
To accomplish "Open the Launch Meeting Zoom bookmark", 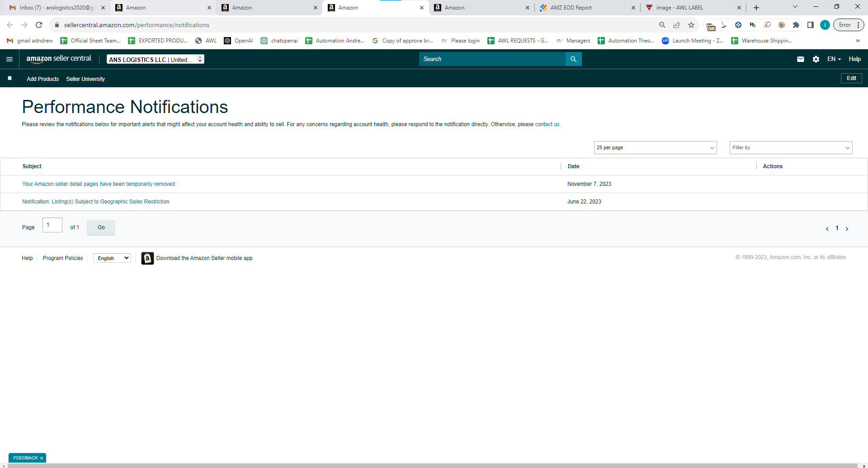I will click(x=693, y=41).
